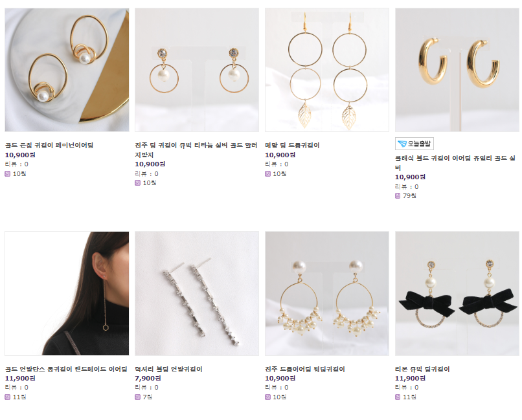
Task: Click the purple points icon beside 7원
Action: tap(137, 397)
